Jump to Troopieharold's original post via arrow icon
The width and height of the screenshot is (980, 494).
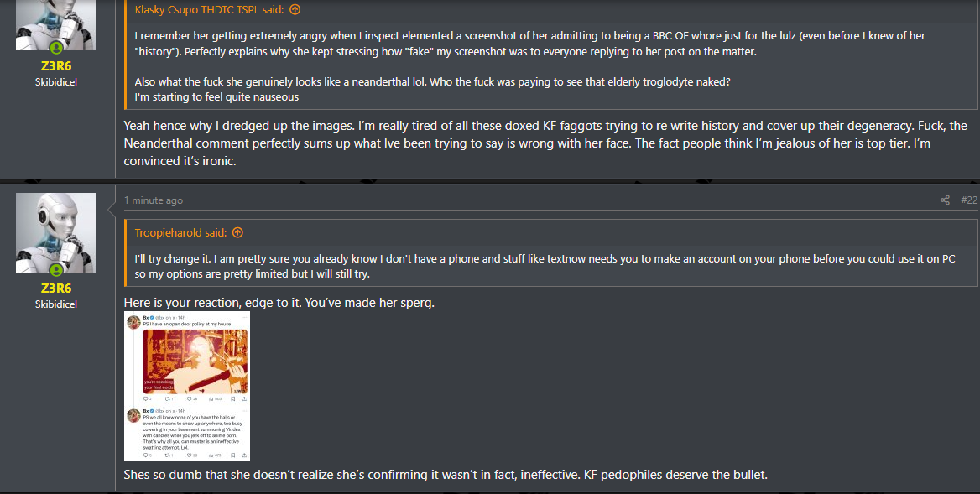(x=237, y=232)
